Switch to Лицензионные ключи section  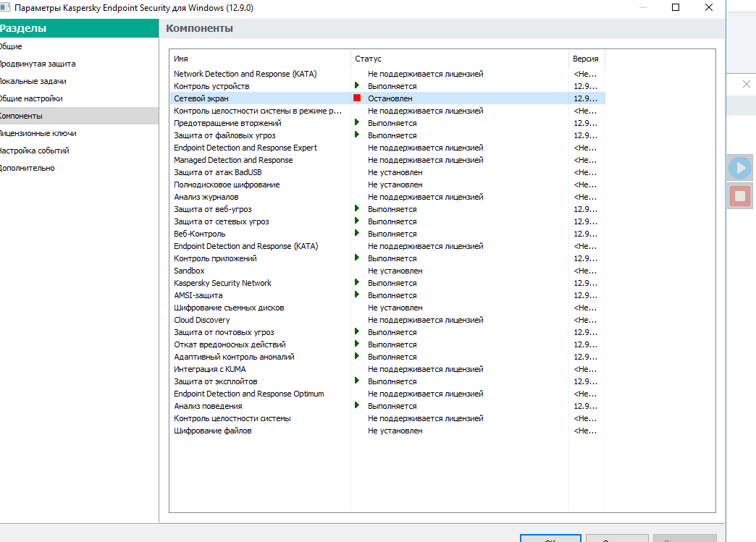(x=38, y=133)
